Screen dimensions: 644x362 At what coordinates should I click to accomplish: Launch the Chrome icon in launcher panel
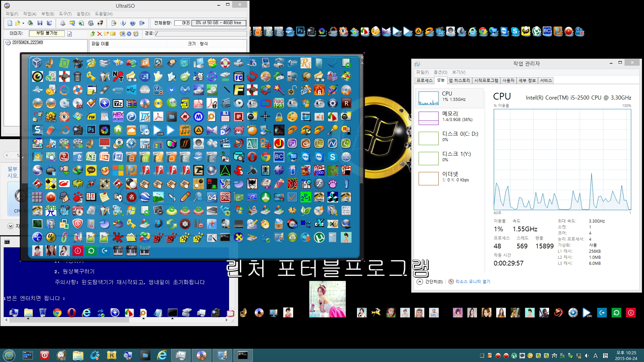(x=265, y=157)
